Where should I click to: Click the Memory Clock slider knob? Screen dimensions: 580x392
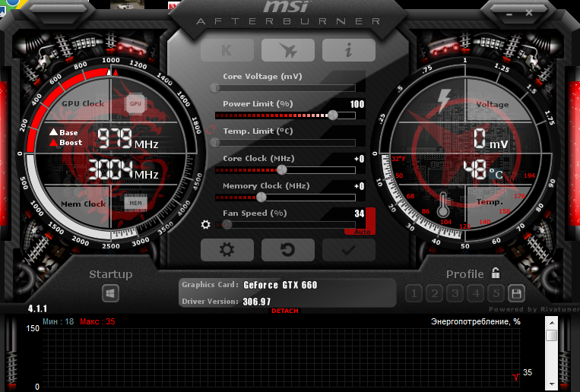[261, 198]
